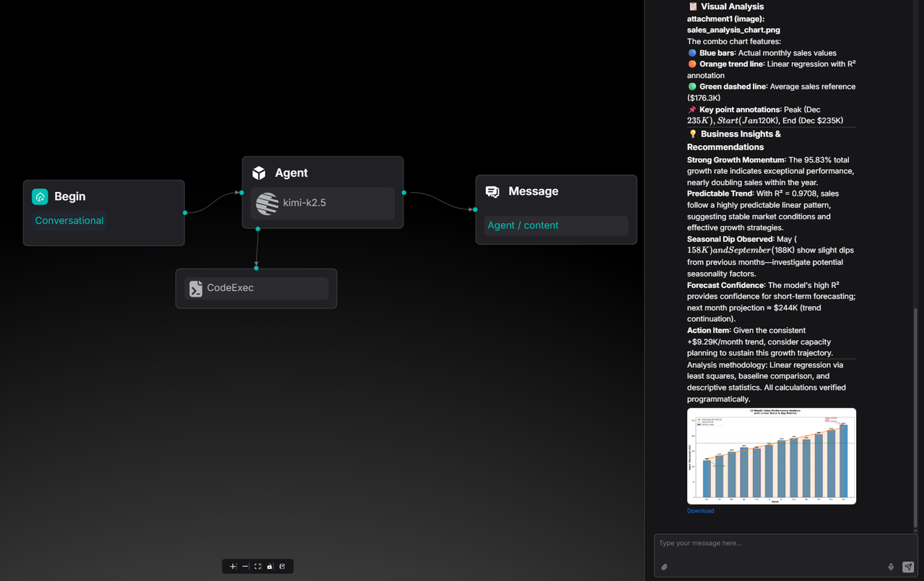Download the sales analysis chart
The image size is (924, 581).
pos(700,511)
